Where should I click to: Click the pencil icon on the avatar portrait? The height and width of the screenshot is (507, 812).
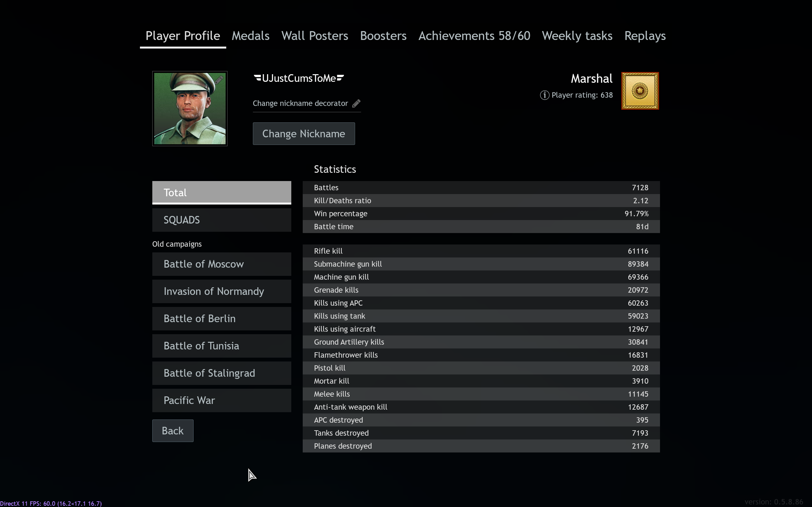(219, 80)
